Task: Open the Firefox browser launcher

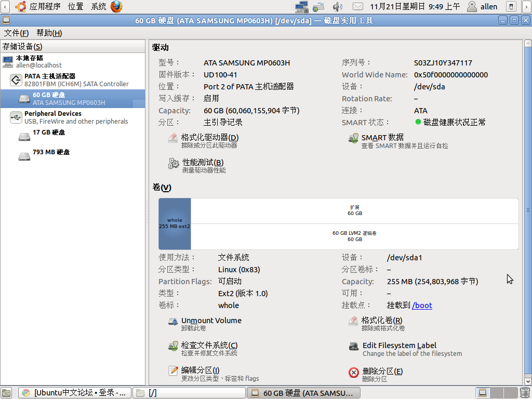Action: 116,6
